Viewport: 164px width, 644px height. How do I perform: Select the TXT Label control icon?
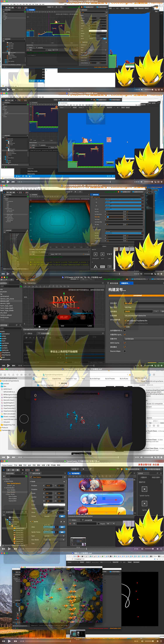(109, 254)
